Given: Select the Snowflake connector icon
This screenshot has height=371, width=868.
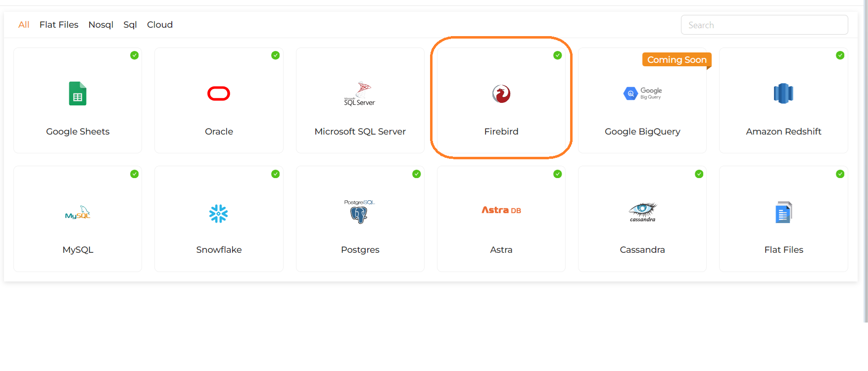Looking at the screenshot, I should (x=219, y=213).
